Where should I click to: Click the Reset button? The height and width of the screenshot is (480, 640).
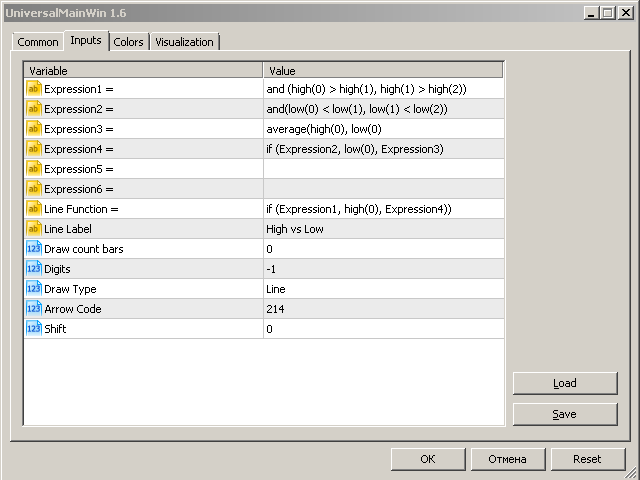click(x=587, y=459)
